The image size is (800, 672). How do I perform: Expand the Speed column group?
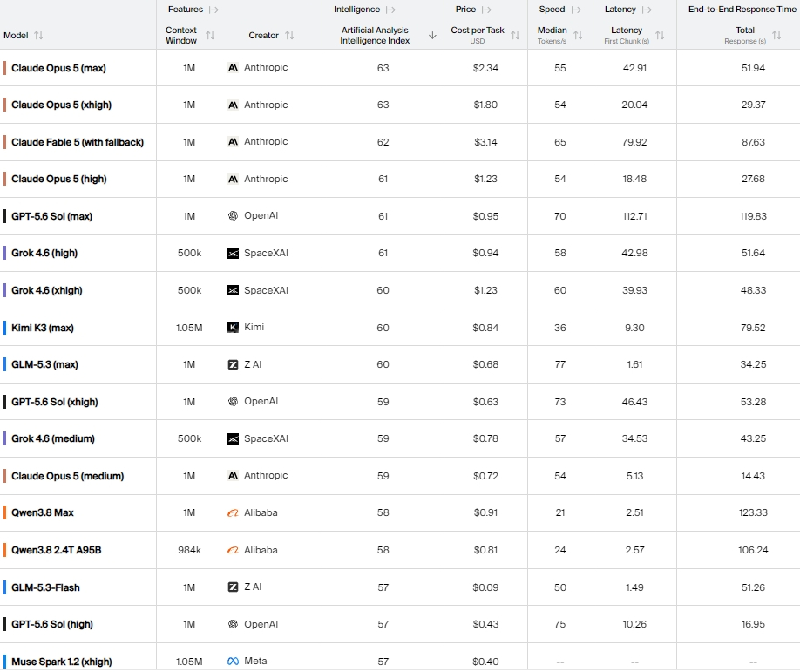point(576,10)
